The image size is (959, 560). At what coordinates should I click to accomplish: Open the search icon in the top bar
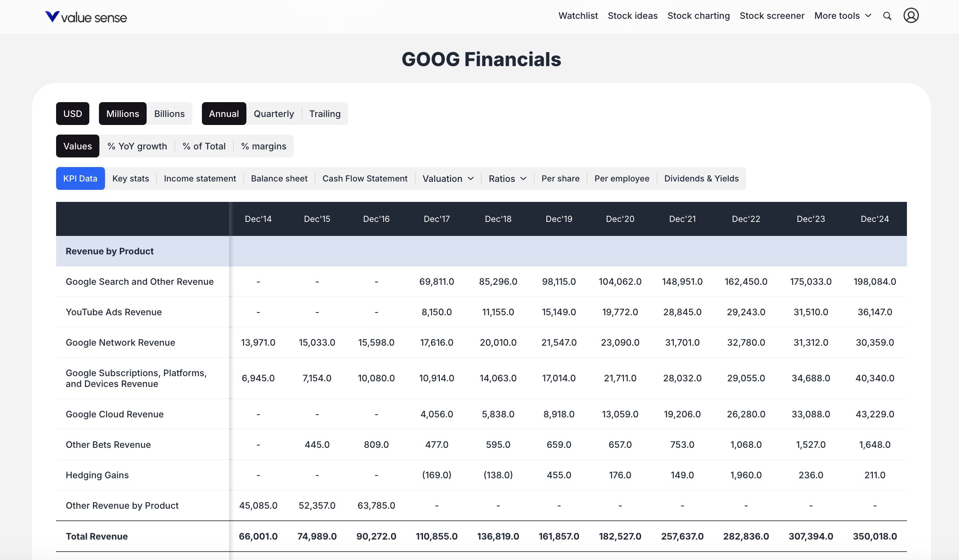pos(887,16)
